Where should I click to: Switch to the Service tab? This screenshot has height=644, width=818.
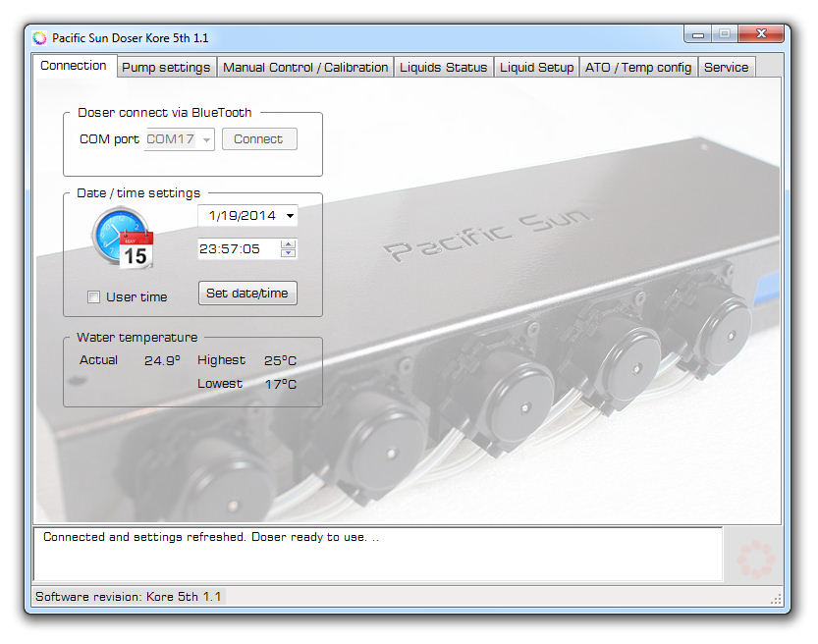coord(727,68)
